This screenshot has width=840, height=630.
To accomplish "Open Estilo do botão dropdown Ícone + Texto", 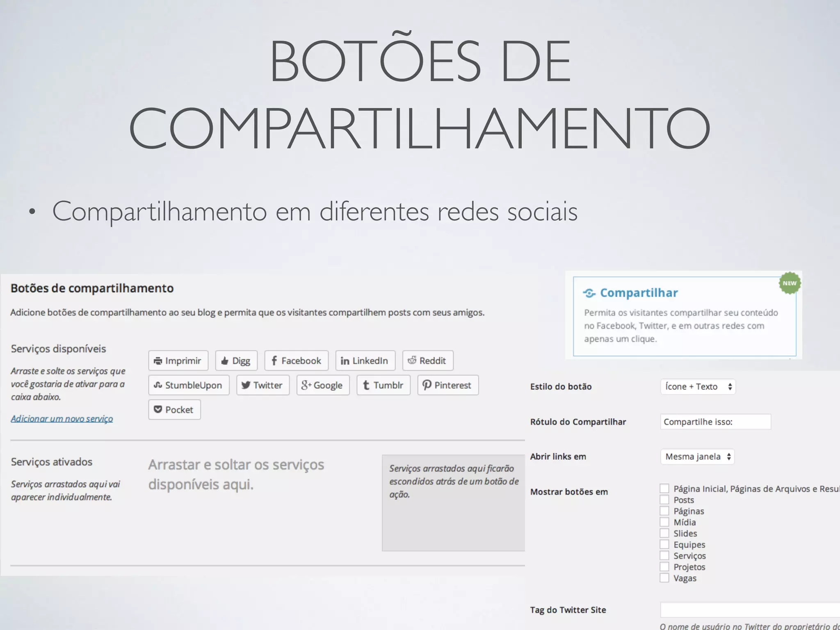I will coord(698,387).
